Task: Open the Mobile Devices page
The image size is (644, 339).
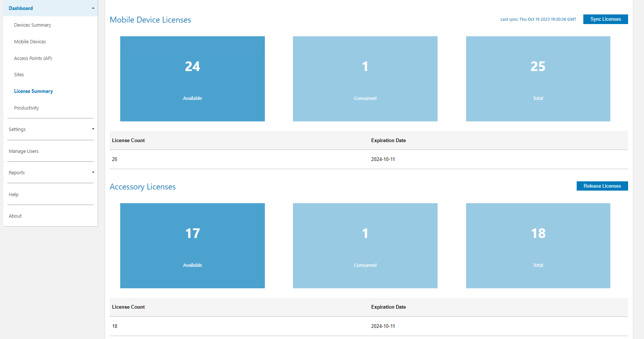Action: click(x=30, y=41)
